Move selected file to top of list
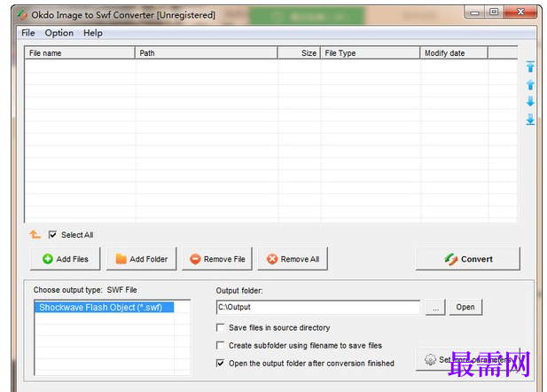This screenshot has width=547, height=392. tap(530, 67)
